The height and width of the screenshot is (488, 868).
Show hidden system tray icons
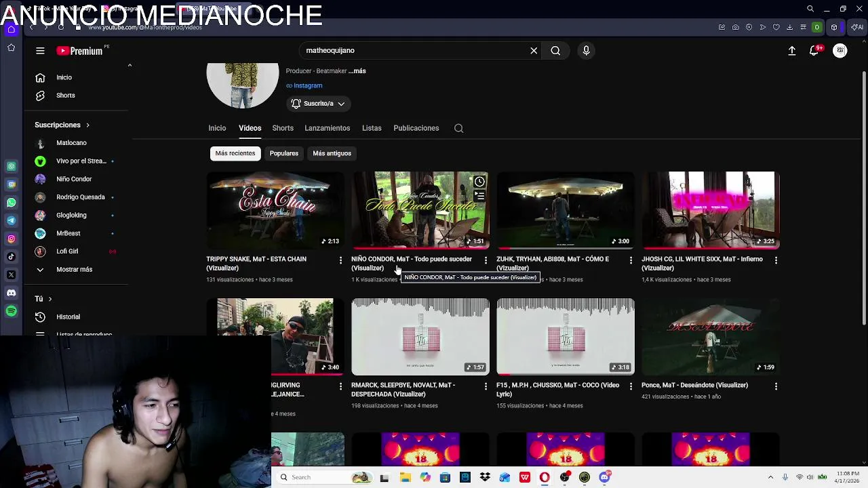coord(770,477)
